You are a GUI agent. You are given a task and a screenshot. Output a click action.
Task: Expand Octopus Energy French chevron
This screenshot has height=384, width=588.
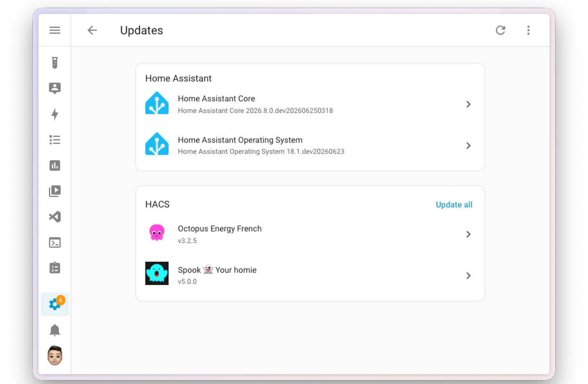coord(468,234)
